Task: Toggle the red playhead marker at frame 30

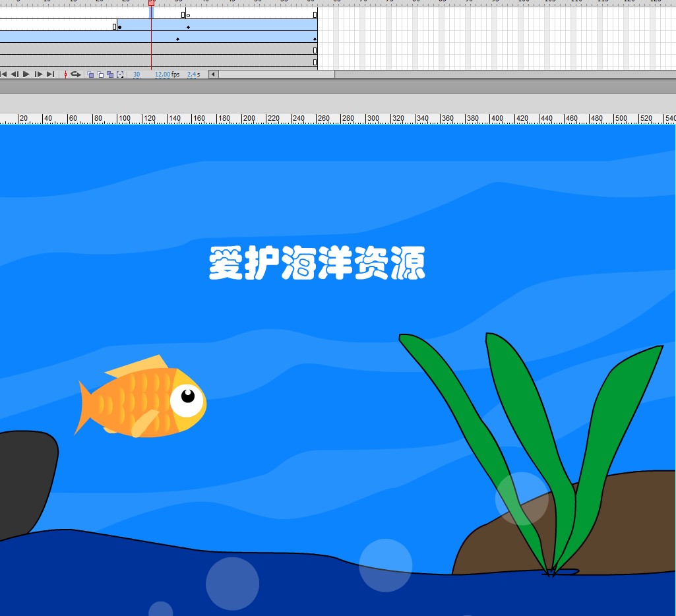Action: tap(151, 4)
